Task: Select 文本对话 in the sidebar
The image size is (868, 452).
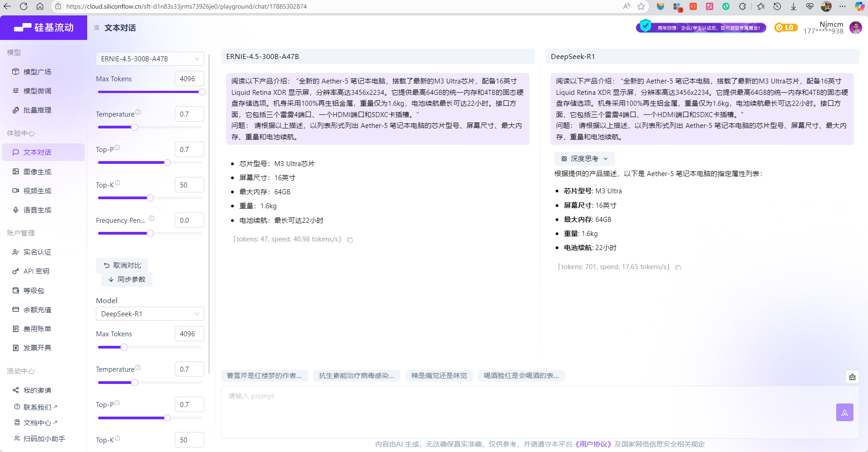Action: [43, 152]
